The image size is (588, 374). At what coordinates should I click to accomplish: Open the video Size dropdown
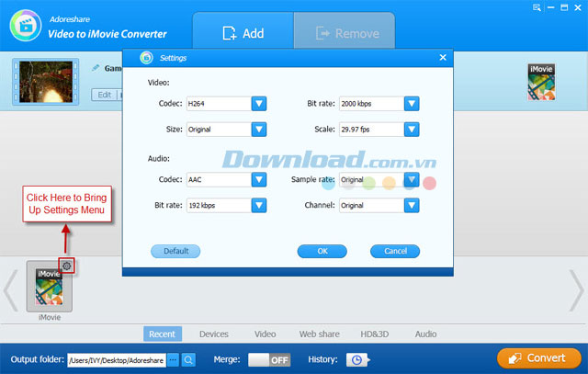tap(259, 130)
